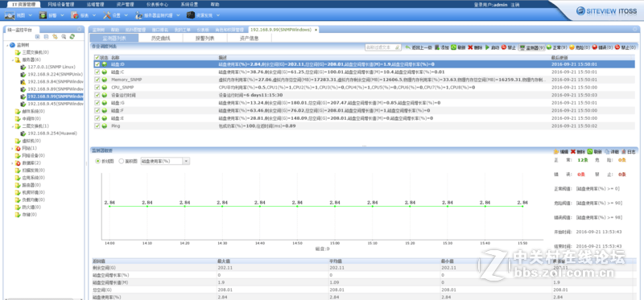Open the 仪表板 tab in the top tab bar

tap(203, 30)
